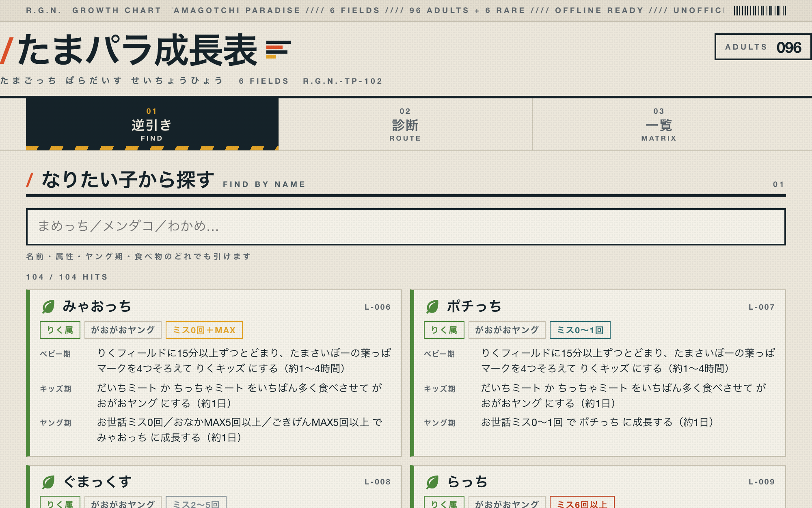Click the R.G.N.-TP-102 code text
The image size is (812, 508).
click(343, 81)
